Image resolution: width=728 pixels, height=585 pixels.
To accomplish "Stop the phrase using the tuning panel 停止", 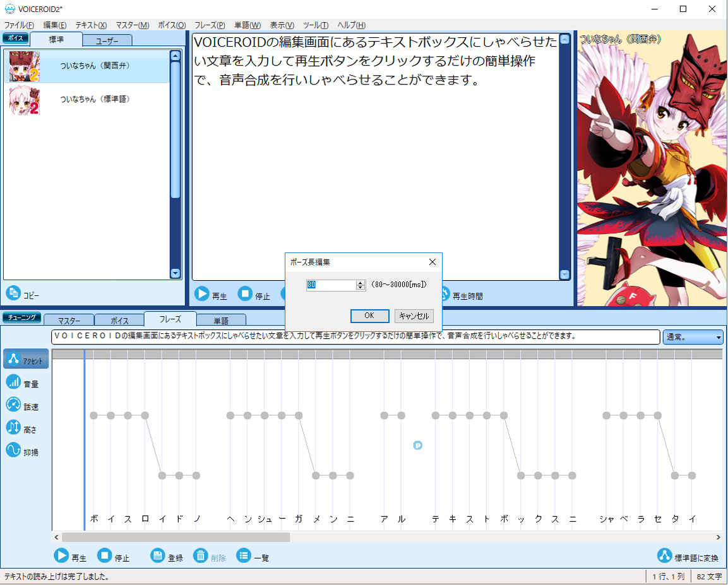I will [113, 556].
